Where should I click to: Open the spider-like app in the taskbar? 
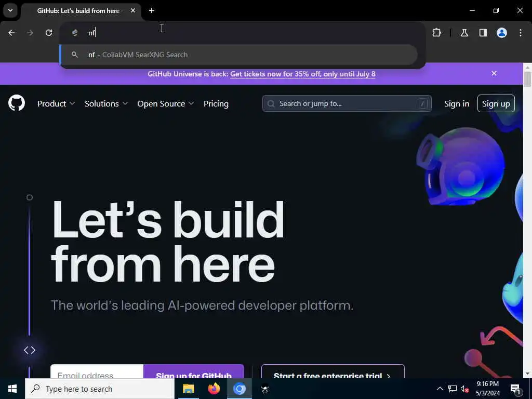265,389
